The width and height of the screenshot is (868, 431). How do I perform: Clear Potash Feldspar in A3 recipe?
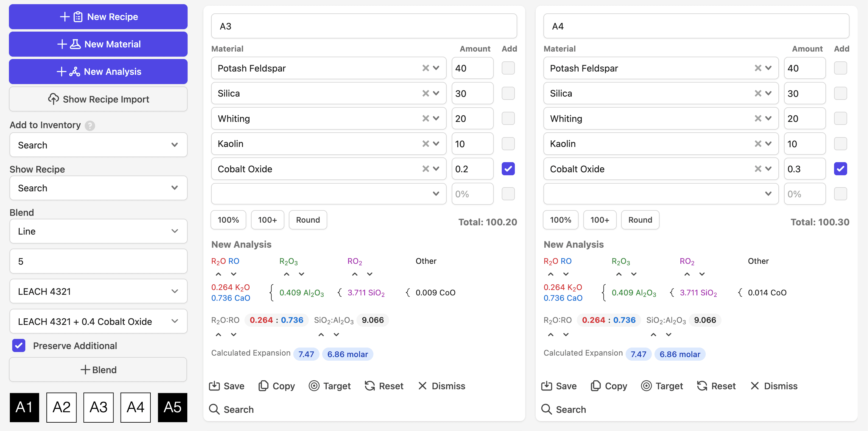tap(425, 68)
